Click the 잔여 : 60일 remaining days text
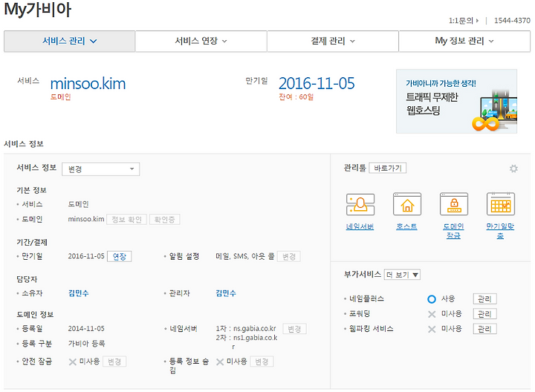 (x=296, y=97)
